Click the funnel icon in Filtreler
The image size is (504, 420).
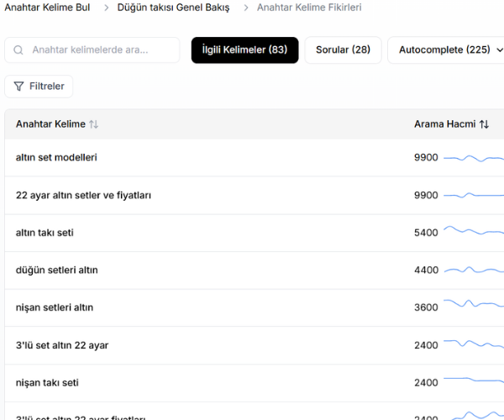[19, 87]
